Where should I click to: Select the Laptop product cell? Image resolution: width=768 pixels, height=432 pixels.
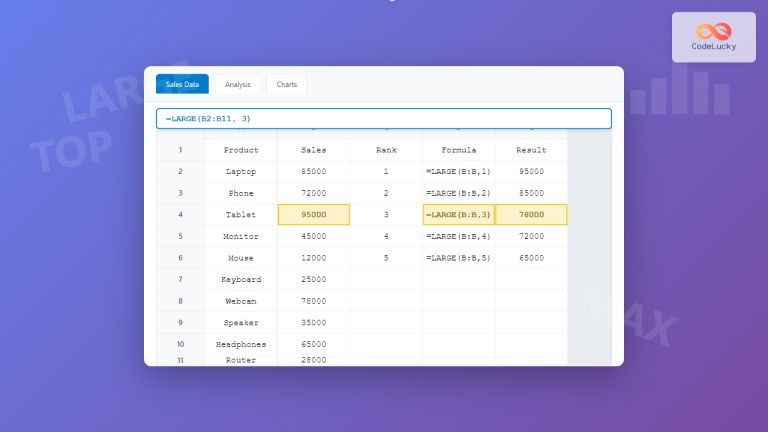point(241,172)
